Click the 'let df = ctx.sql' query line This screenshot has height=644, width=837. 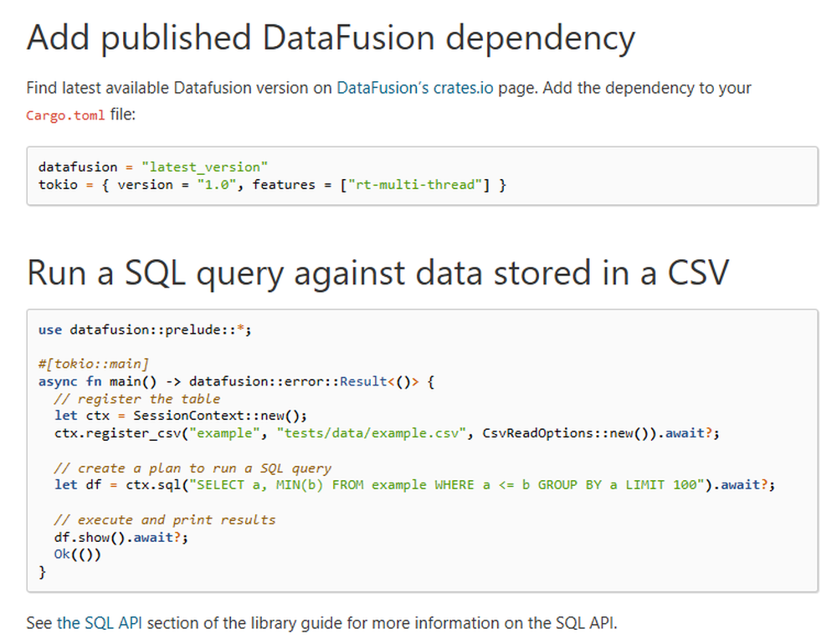tap(415, 484)
